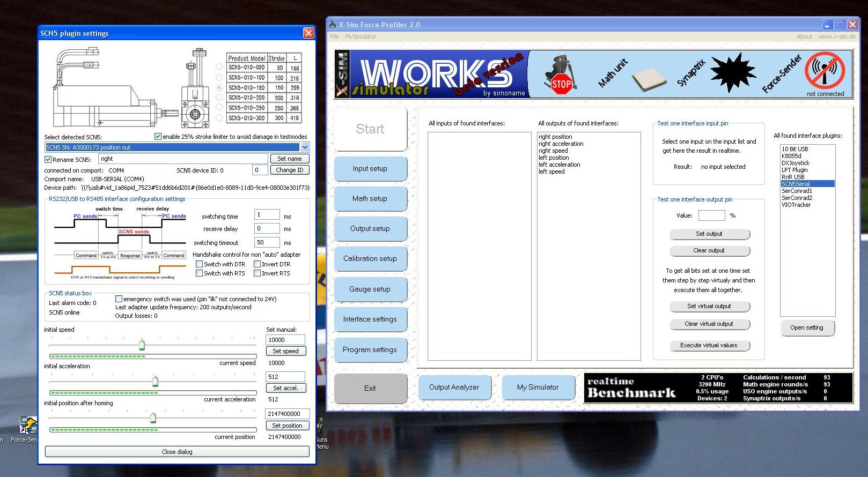Click the Set position button
This screenshot has width=868, height=477.
287,426
